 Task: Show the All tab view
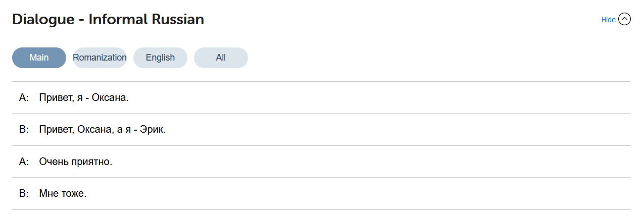tap(221, 58)
